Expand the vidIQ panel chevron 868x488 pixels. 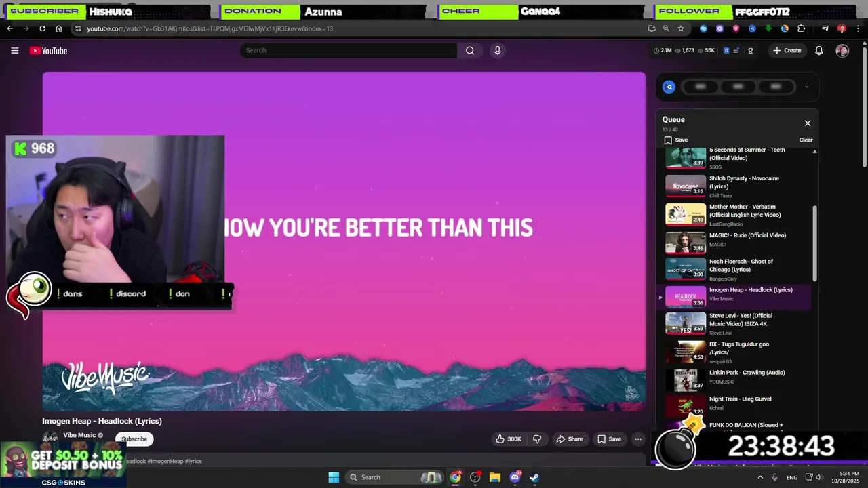tap(806, 87)
